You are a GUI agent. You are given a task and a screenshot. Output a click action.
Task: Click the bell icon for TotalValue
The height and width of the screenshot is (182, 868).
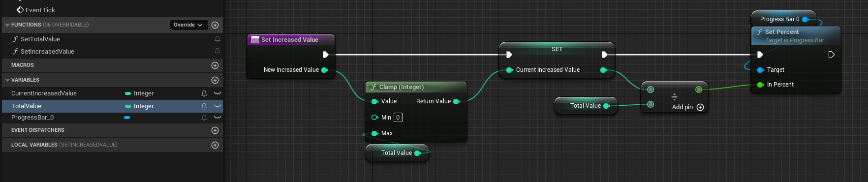pyautogui.click(x=204, y=106)
